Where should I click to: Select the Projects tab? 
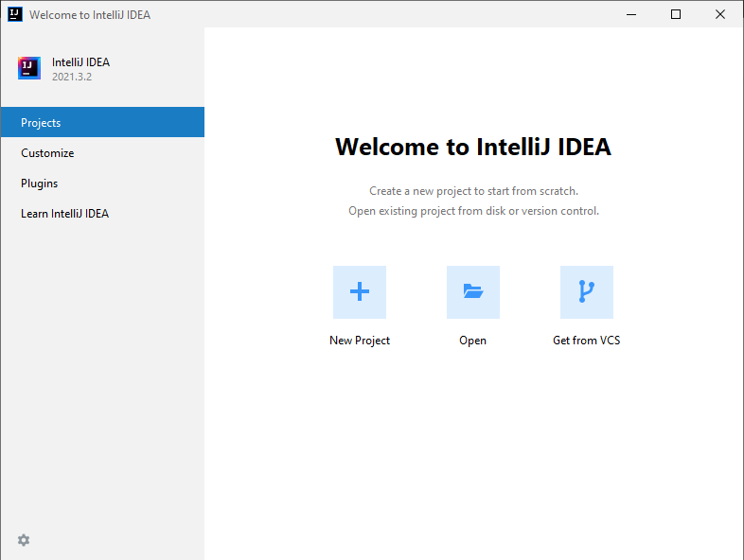[x=102, y=122]
